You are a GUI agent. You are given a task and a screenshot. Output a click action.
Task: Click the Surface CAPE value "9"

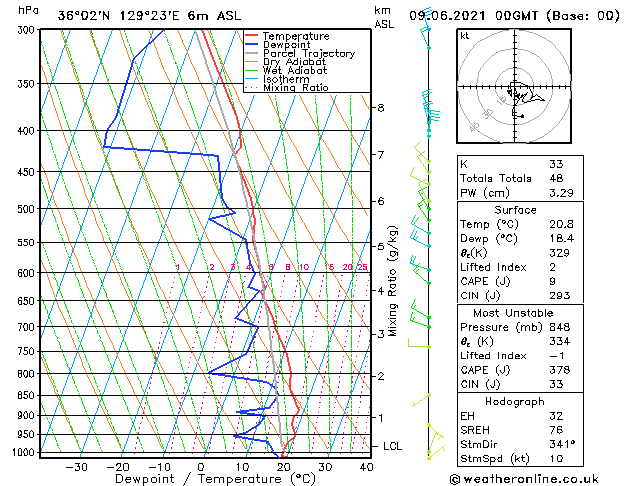click(x=553, y=281)
